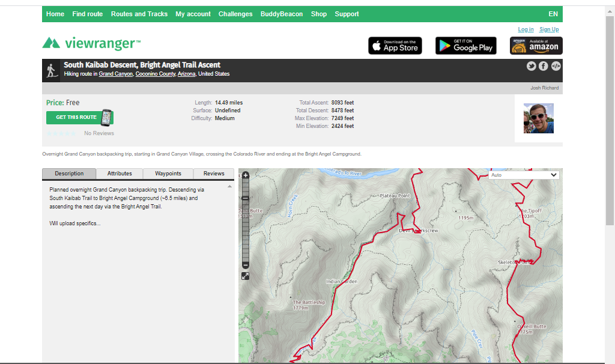Open the Amazon app store badge

point(536,46)
